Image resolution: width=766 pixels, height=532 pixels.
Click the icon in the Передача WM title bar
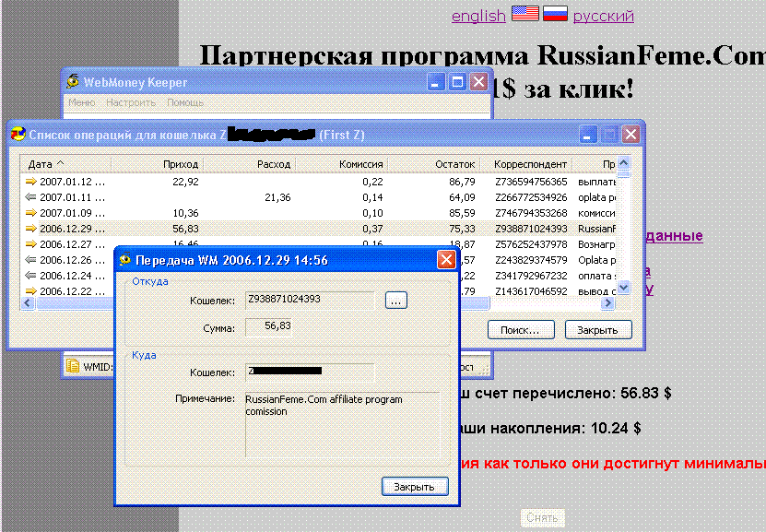coord(125,260)
